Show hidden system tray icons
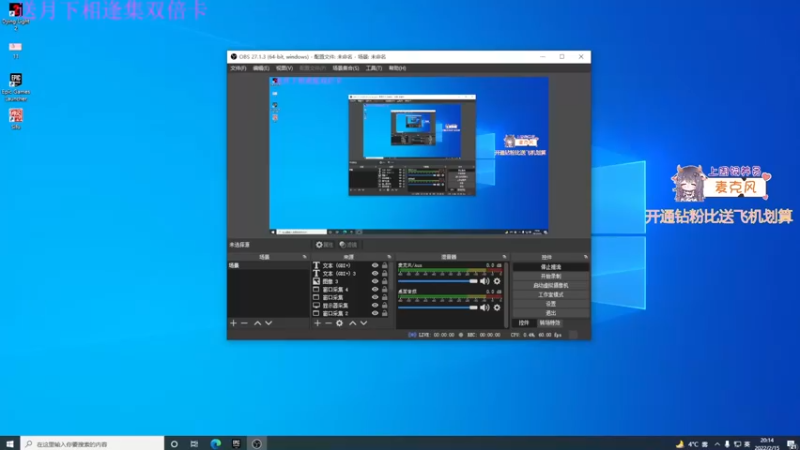 point(717,444)
